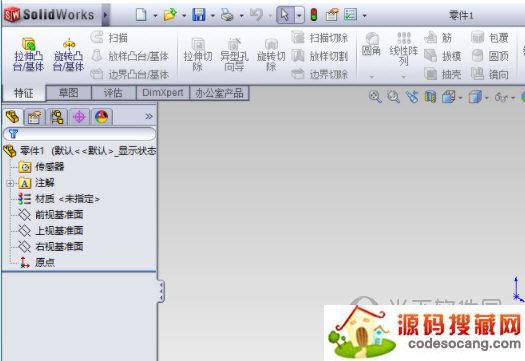Screen dimensions: 525x361
Task: Open dropdown arrow next to Select cursor
Action: 299,15
